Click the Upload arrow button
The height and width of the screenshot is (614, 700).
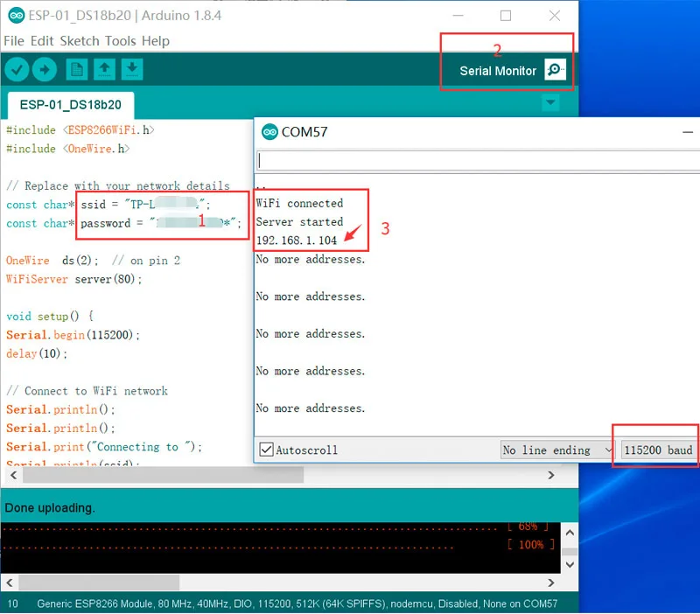pyautogui.click(x=45, y=70)
